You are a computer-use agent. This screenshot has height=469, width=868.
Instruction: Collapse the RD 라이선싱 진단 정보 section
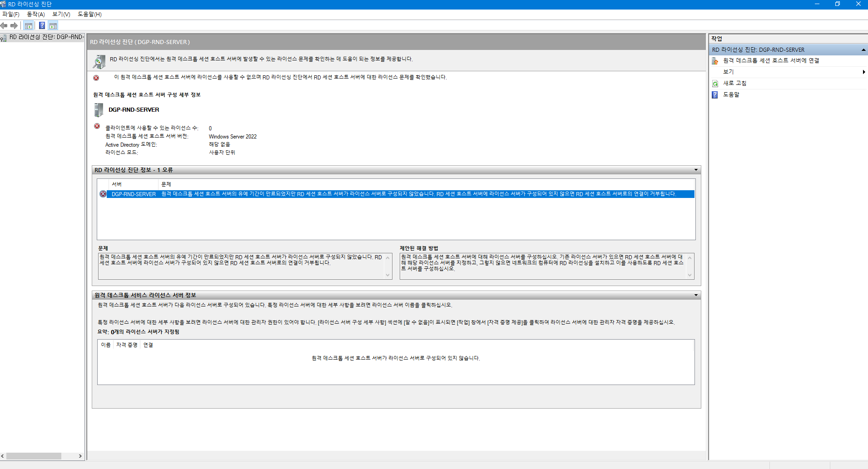click(x=696, y=170)
